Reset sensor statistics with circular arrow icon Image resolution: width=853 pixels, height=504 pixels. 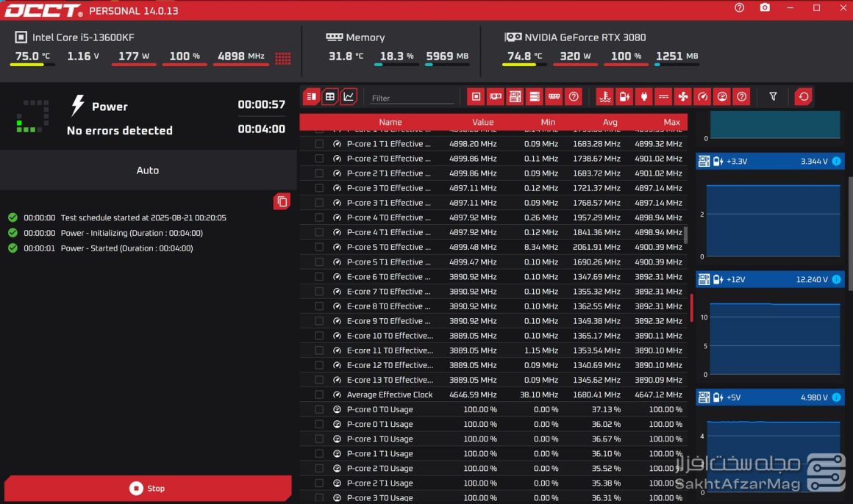804,96
